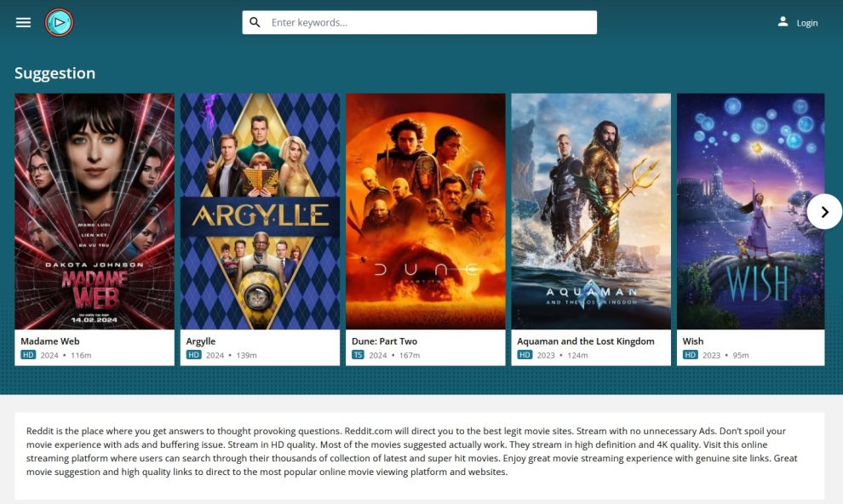
Task: Click the search magnifier icon
Action: (x=255, y=23)
